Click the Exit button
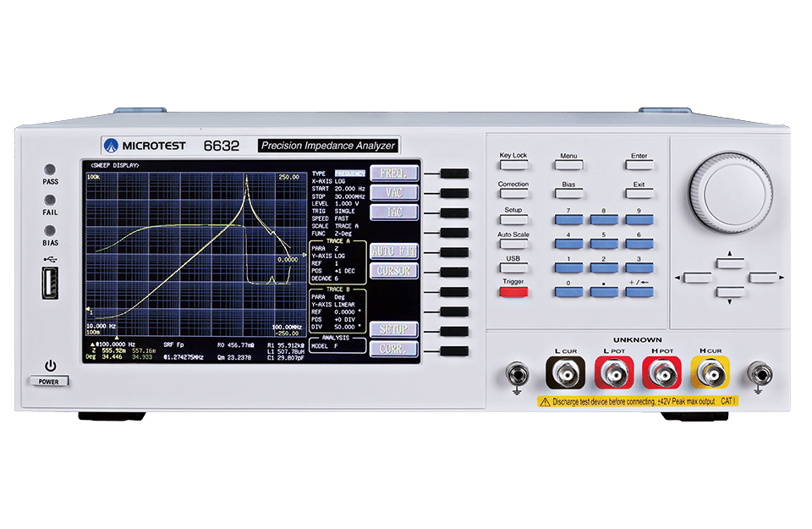812x529 pixels. click(639, 194)
